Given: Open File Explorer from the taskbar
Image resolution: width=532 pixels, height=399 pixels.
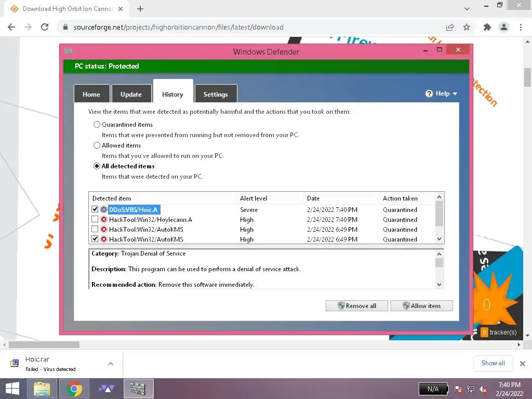Looking at the screenshot, I should pyautogui.click(x=42, y=389).
